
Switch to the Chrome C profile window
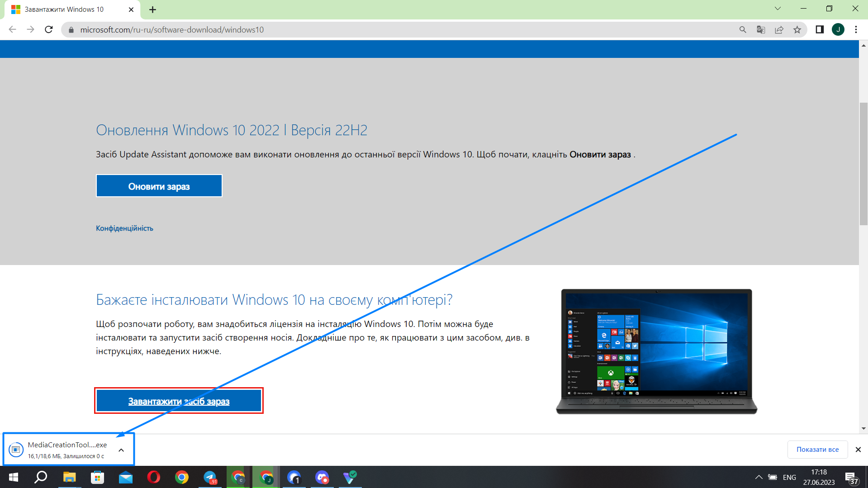point(238,477)
